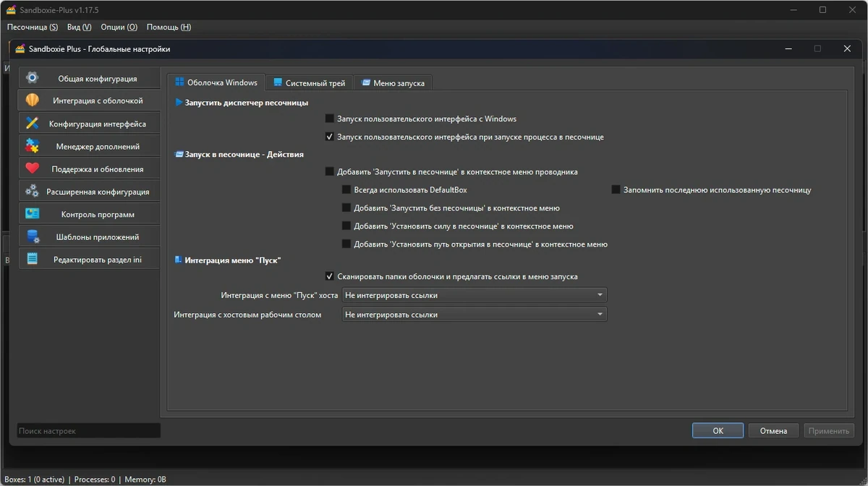868x486 pixels.
Task: Click Memory: 0B in the status bar
Action: pos(145,479)
